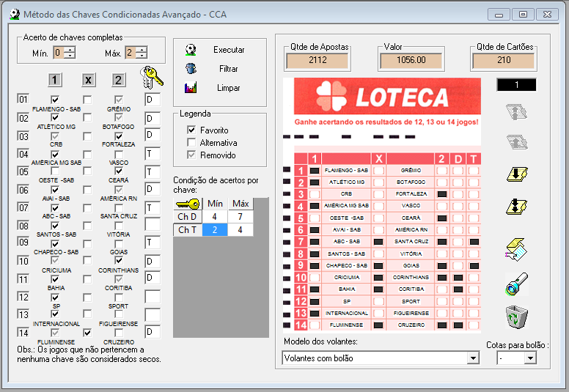Click the Limpar chart icon
Image resolution: width=569 pixels, height=392 pixels.
click(x=191, y=87)
